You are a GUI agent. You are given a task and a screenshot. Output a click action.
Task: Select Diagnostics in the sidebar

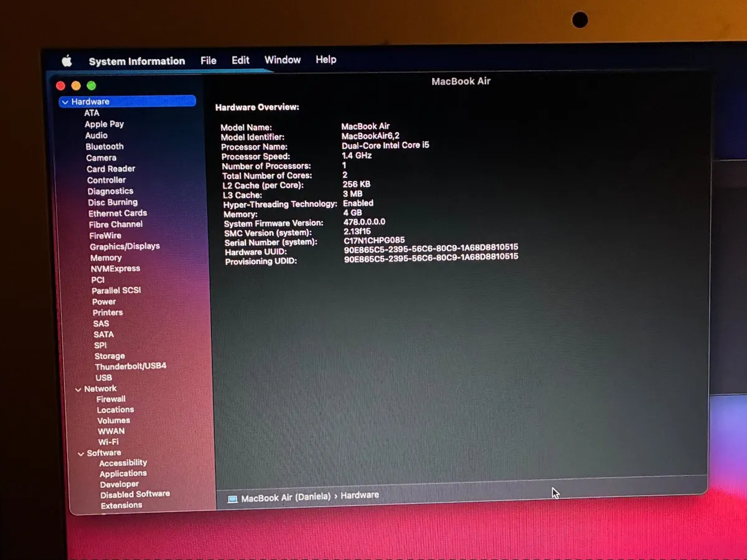[x=110, y=191]
